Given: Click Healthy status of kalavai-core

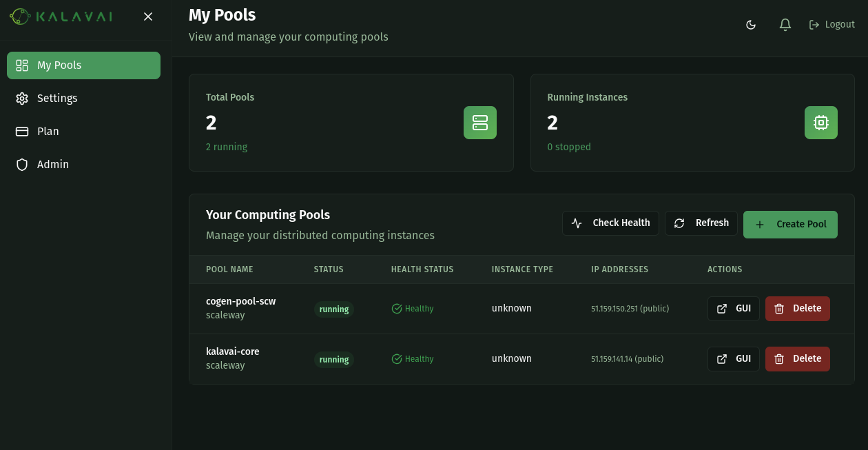Looking at the screenshot, I should click(413, 359).
